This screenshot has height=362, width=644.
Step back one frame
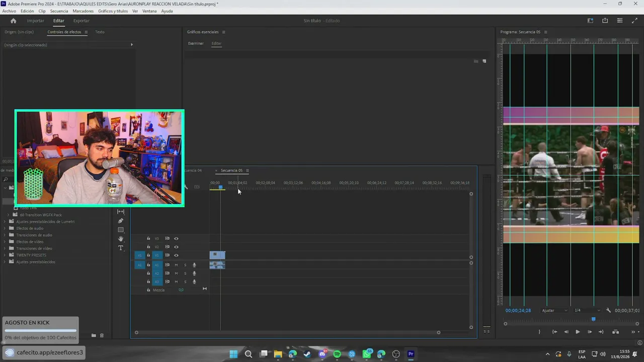(x=566, y=332)
